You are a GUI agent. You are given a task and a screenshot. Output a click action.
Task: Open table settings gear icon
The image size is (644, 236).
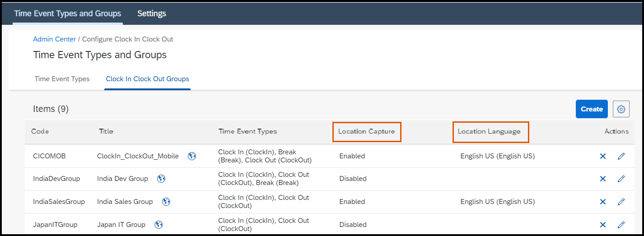[x=621, y=109]
